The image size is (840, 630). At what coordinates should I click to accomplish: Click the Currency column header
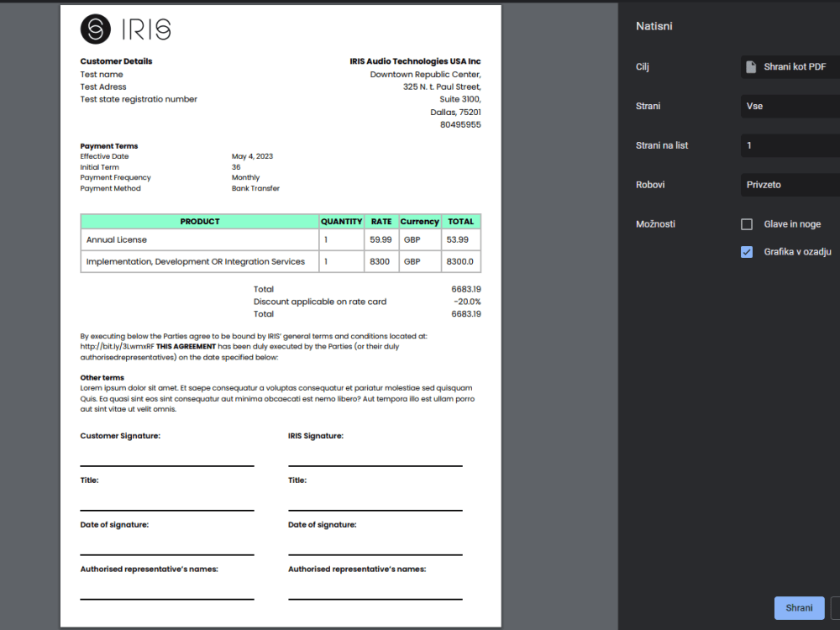[419, 221]
